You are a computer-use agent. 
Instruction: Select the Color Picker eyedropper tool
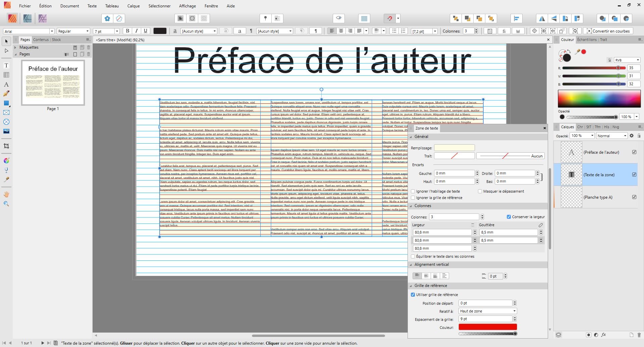[x=6, y=180]
